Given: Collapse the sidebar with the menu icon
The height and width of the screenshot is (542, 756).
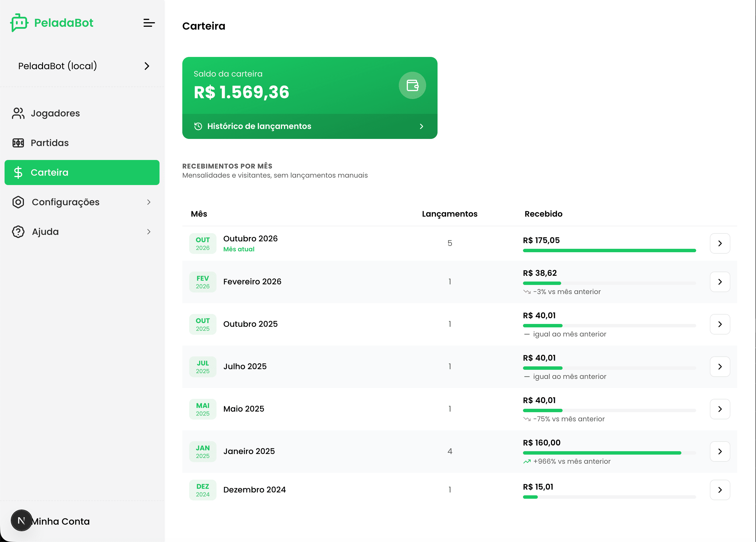Looking at the screenshot, I should coord(149,23).
